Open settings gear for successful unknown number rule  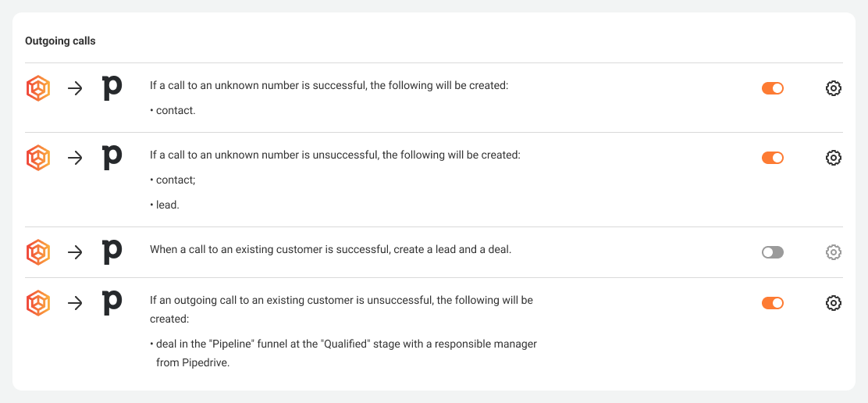pos(833,88)
